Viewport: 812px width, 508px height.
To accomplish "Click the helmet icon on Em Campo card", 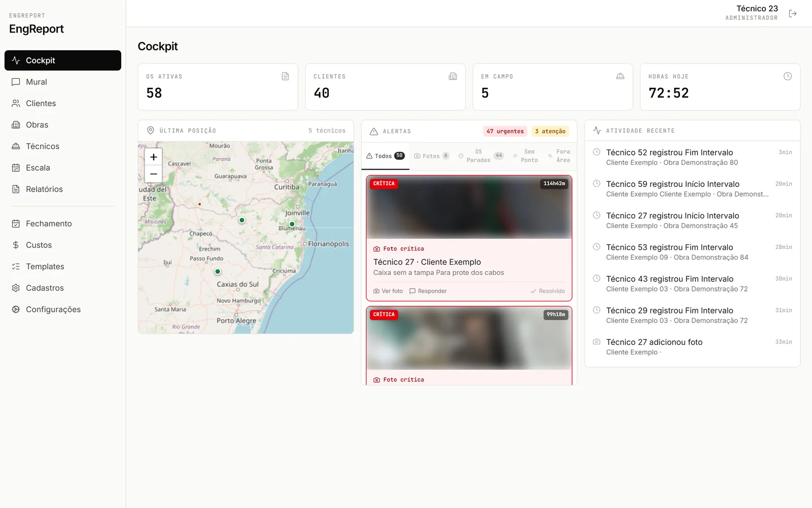I will coord(620,76).
